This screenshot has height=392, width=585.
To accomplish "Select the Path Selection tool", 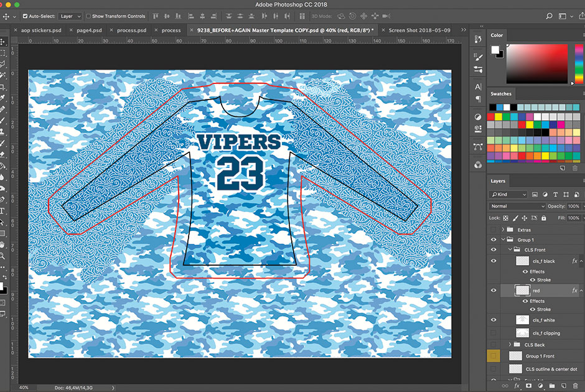I will click(2, 222).
